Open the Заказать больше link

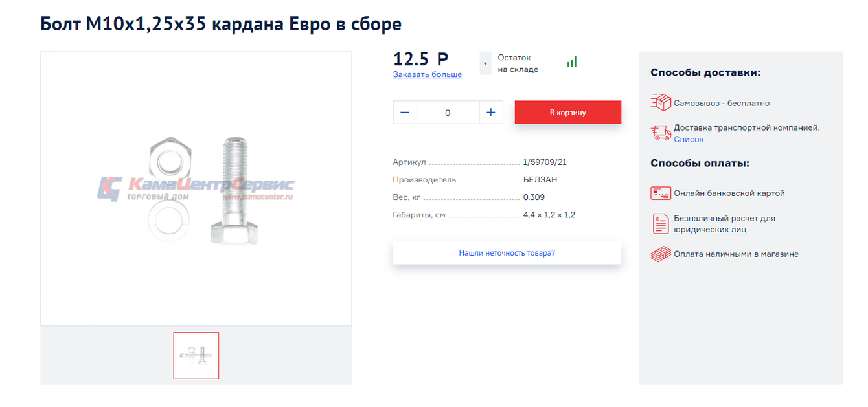[x=428, y=74]
